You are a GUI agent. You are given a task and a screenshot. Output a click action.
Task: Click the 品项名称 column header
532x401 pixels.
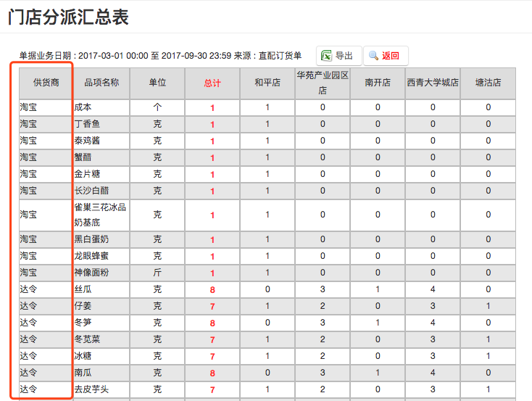tap(101, 83)
